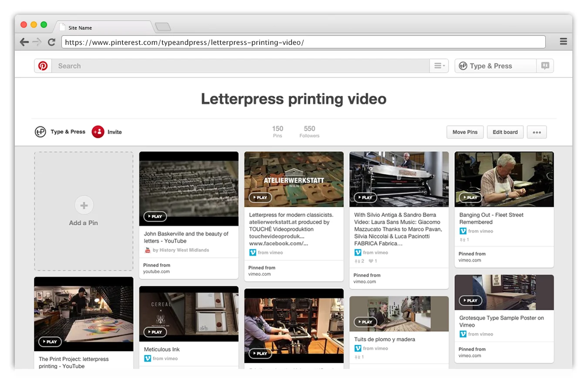Click the 150 Pins counter
Screen dimensions: 588x392
click(x=277, y=132)
